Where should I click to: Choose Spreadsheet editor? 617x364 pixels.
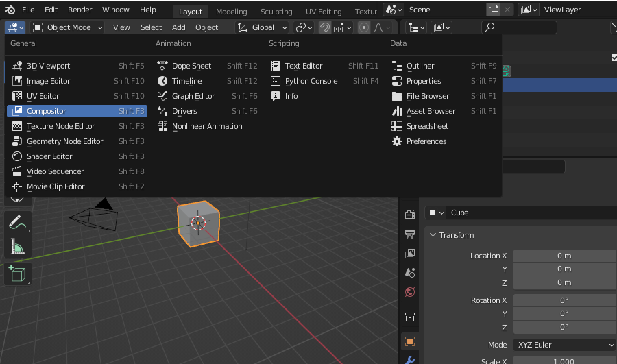coord(444,126)
